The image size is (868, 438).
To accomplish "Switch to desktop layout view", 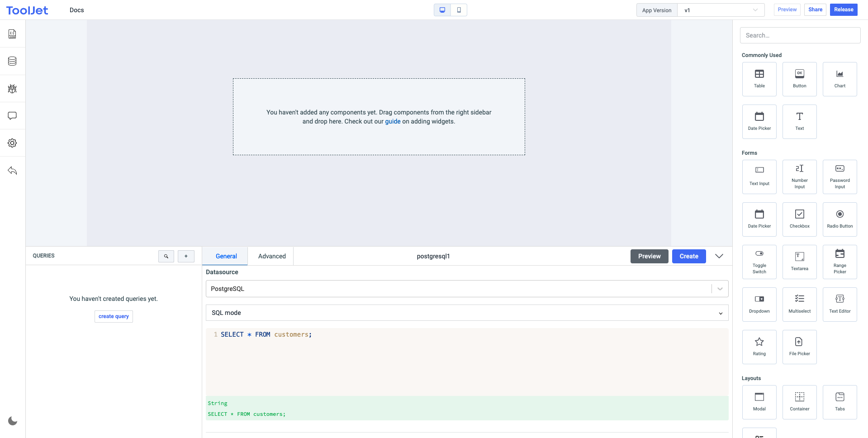I will tap(442, 10).
